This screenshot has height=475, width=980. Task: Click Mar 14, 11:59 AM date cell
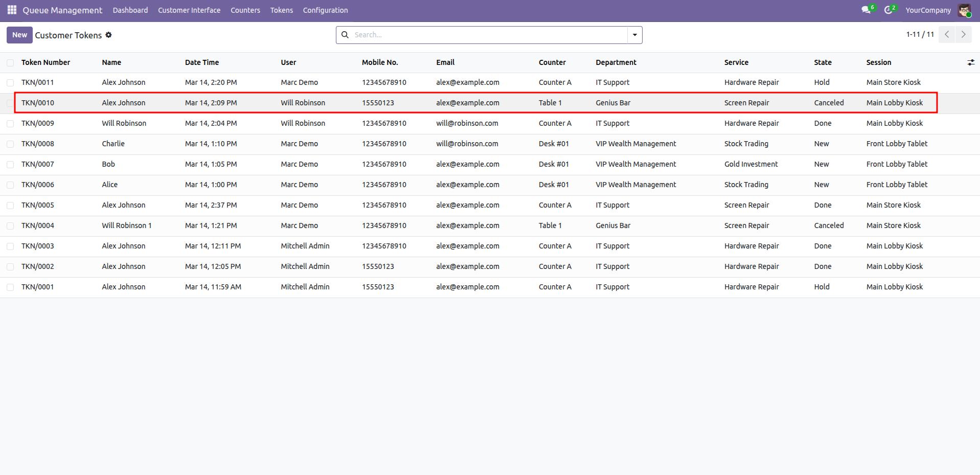click(213, 287)
